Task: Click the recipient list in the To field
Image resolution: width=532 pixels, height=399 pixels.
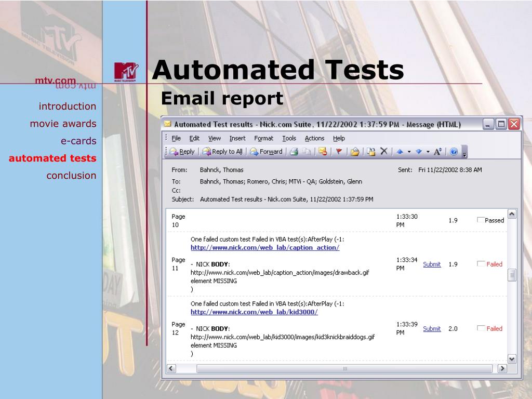Action: pos(281,181)
